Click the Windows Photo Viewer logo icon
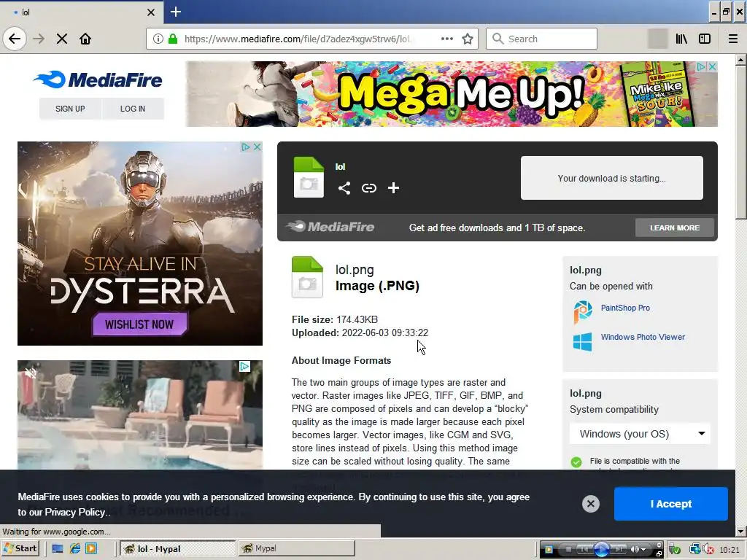Screen dimensions: 747x560 click(x=583, y=341)
